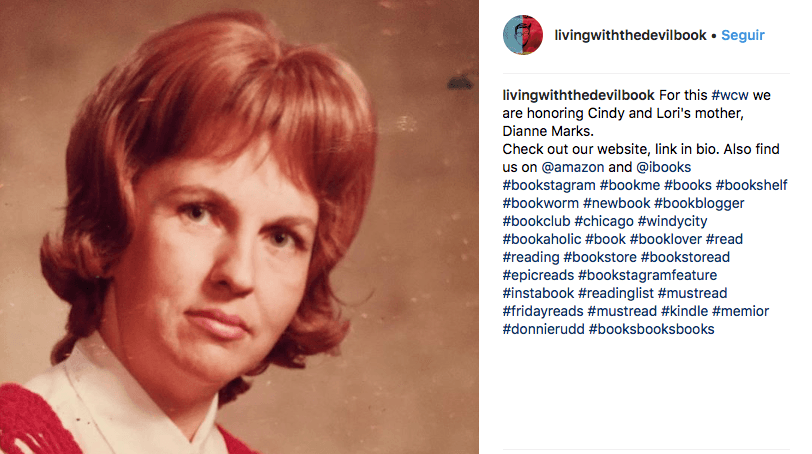Image resolution: width=812 pixels, height=454 pixels.
Task: Click the Seguir follow button
Action: pyautogui.click(x=743, y=35)
